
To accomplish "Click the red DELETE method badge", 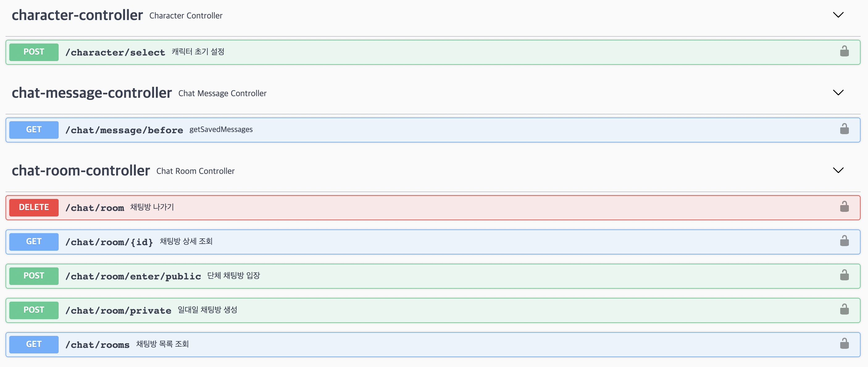I will [34, 208].
